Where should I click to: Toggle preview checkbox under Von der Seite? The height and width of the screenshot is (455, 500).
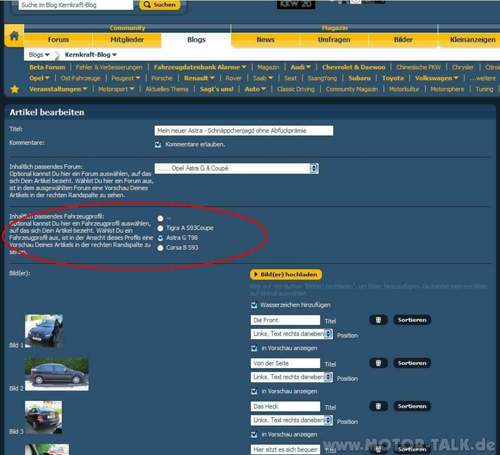coord(254,391)
